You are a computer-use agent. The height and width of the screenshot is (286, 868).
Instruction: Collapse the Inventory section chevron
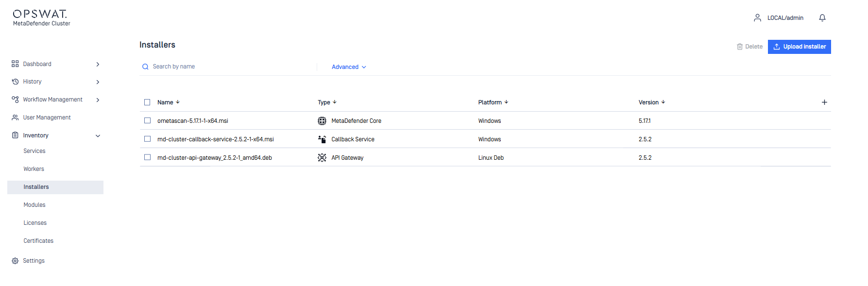click(x=98, y=136)
